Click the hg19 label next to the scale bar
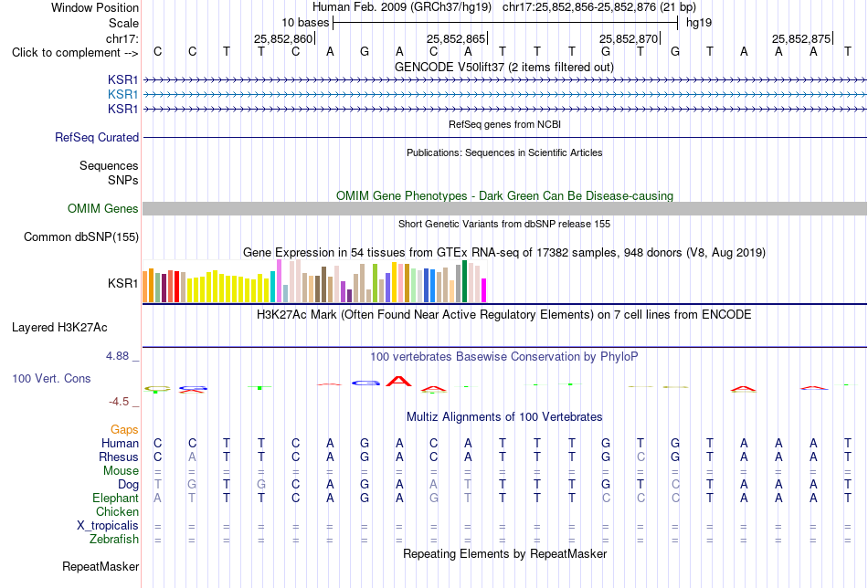 click(699, 23)
